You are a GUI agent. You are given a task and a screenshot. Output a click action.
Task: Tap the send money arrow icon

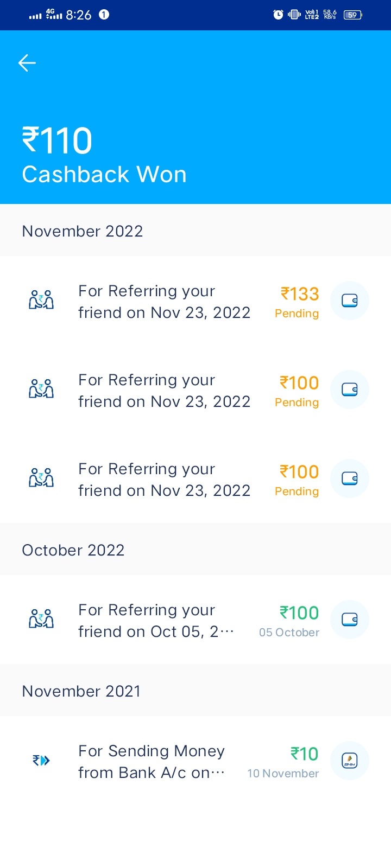(41, 761)
